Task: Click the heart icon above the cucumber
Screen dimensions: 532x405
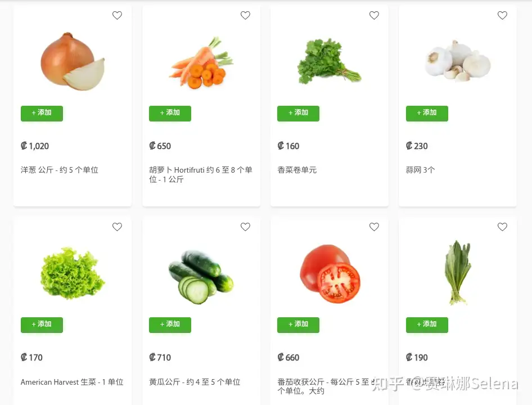Action: (245, 227)
